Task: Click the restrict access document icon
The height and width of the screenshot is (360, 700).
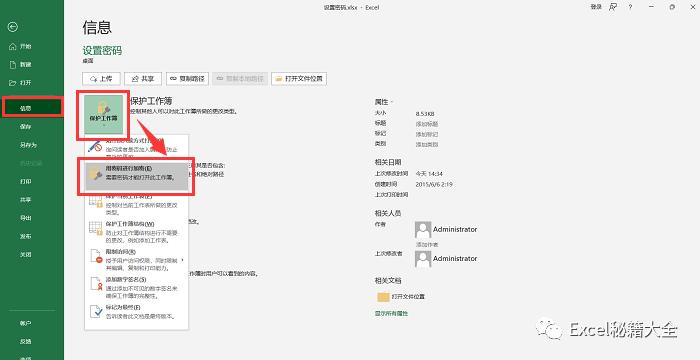Action: [x=96, y=256]
